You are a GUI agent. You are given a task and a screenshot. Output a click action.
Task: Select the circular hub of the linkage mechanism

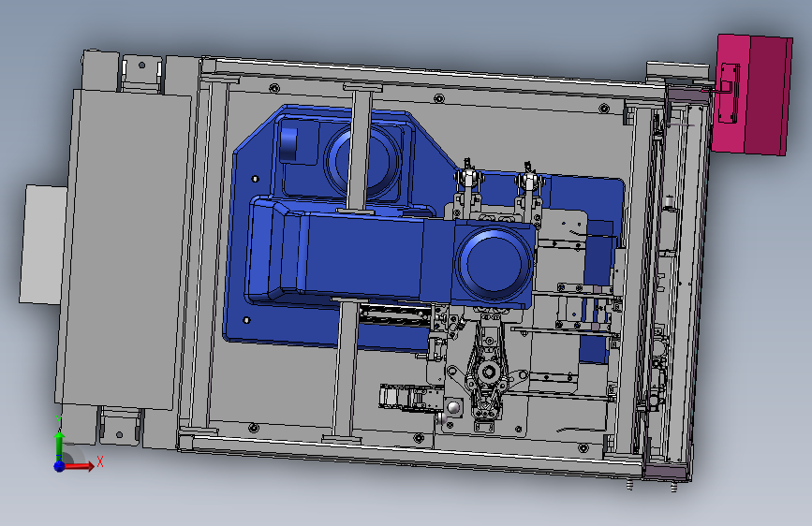coord(488,371)
